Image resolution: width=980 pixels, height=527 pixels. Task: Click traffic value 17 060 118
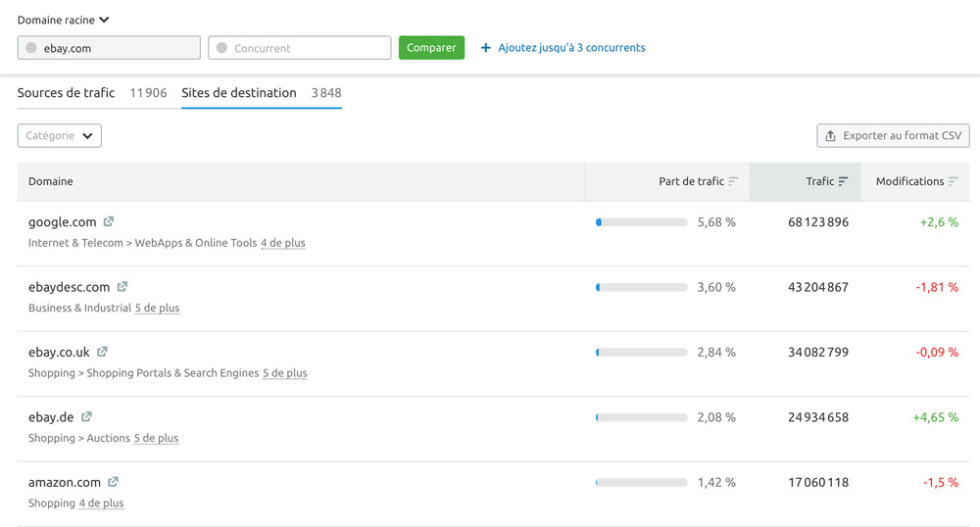(x=818, y=482)
